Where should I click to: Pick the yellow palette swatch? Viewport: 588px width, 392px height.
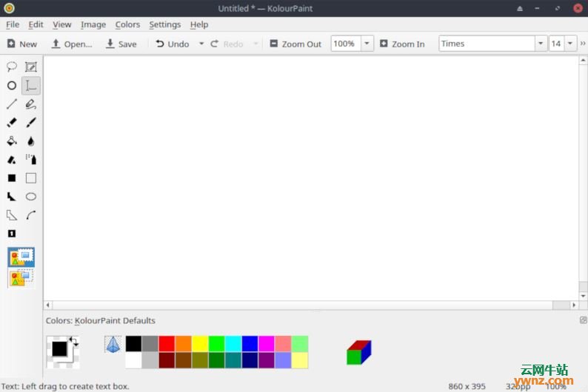click(x=200, y=344)
